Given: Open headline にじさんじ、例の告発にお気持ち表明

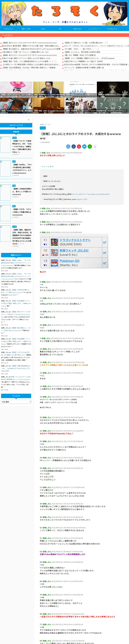Looking at the screenshot, I should click(x=82, y=52).
